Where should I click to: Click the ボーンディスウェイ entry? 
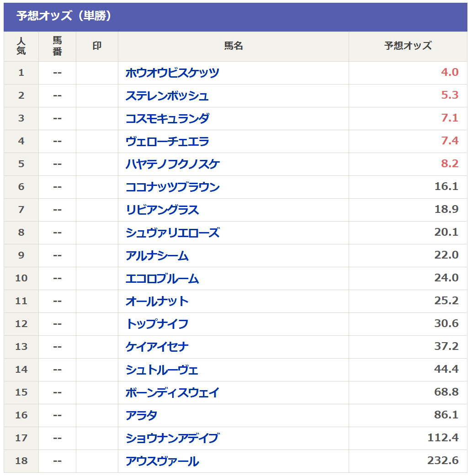click(x=172, y=392)
